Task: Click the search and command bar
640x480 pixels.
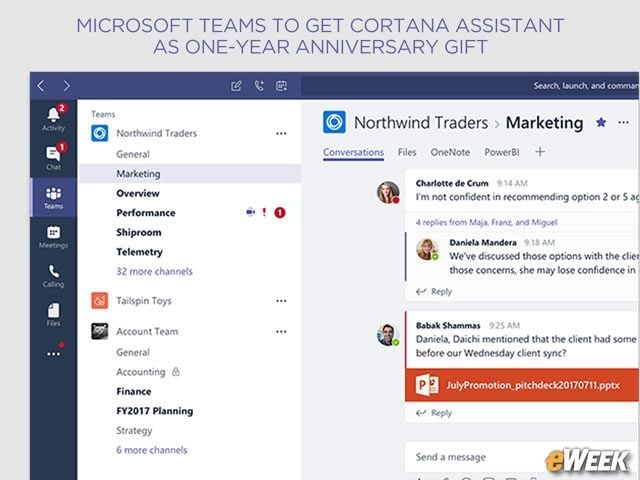Action: (x=470, y=86)
